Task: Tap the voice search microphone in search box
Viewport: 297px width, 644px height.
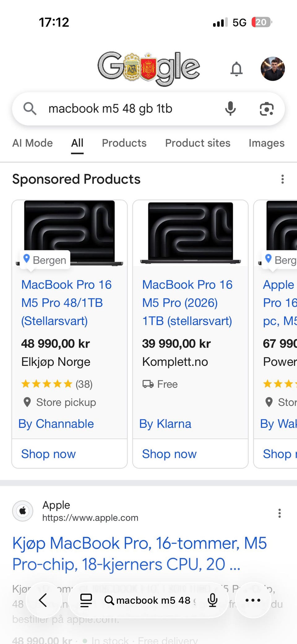Action: (x=230, y=109)
